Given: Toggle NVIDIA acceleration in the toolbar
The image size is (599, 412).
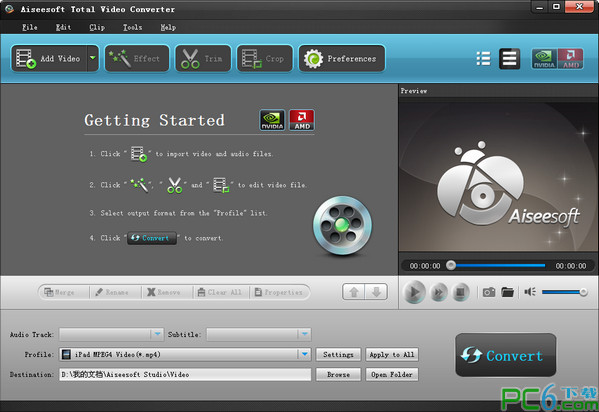Looking at the screenshot, I should pos(544,59).
